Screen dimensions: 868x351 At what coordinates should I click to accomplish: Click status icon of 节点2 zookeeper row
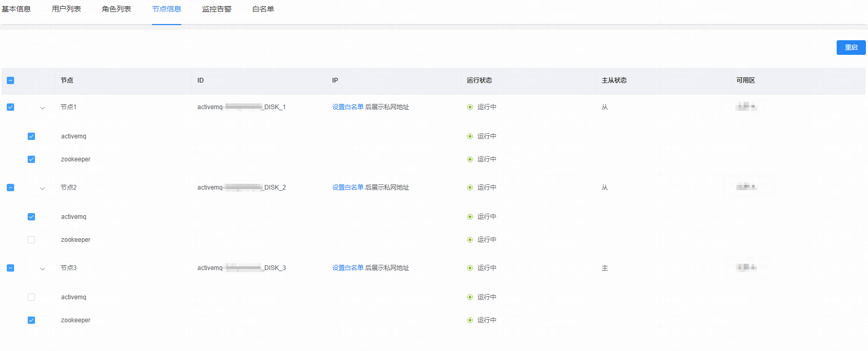(x=470, y=240)
